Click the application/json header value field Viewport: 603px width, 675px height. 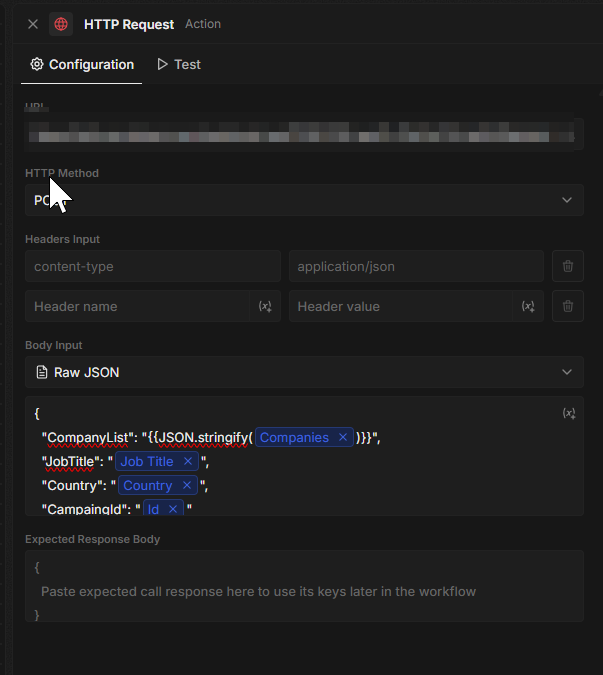(x=416, y=266)
